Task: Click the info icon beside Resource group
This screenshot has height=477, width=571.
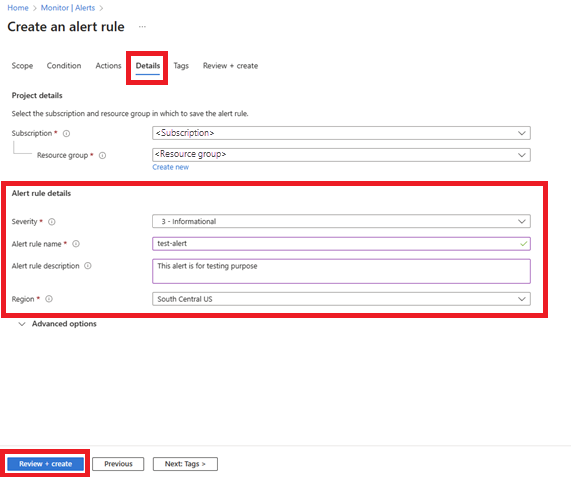Action: coord(103,155)
